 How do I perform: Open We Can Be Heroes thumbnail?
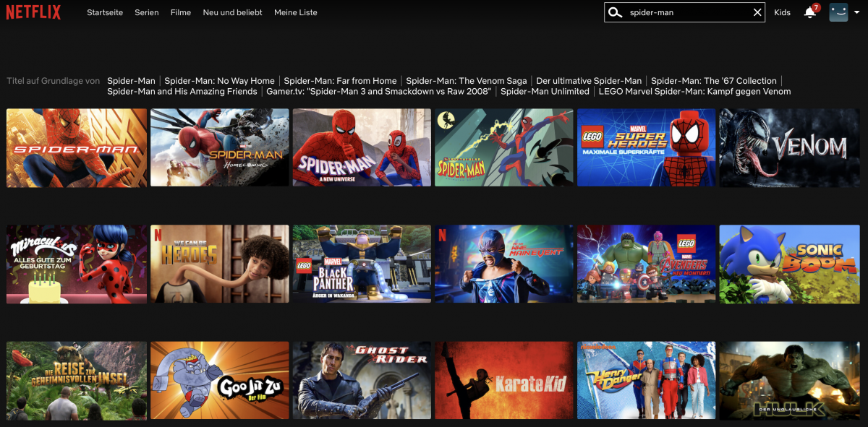pos(219,264)
